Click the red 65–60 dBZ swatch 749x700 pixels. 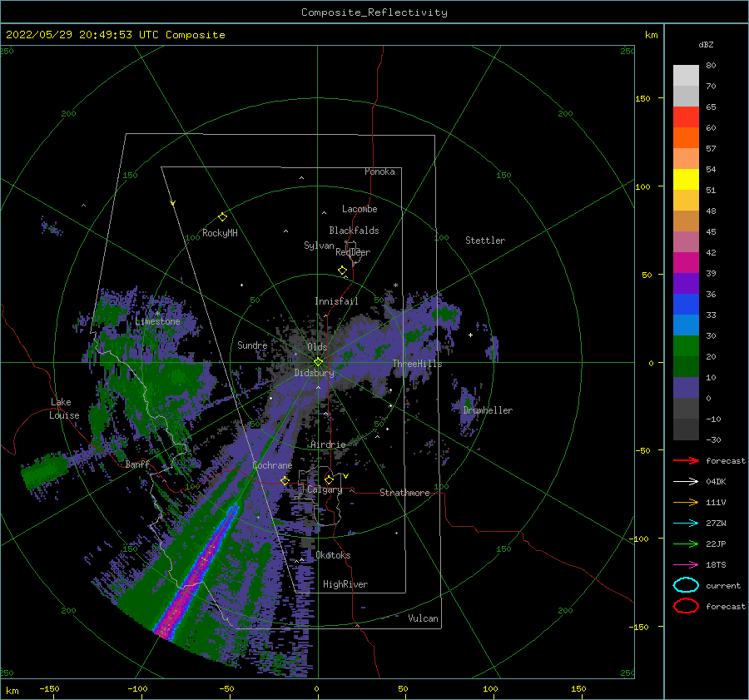pos(686,117)
